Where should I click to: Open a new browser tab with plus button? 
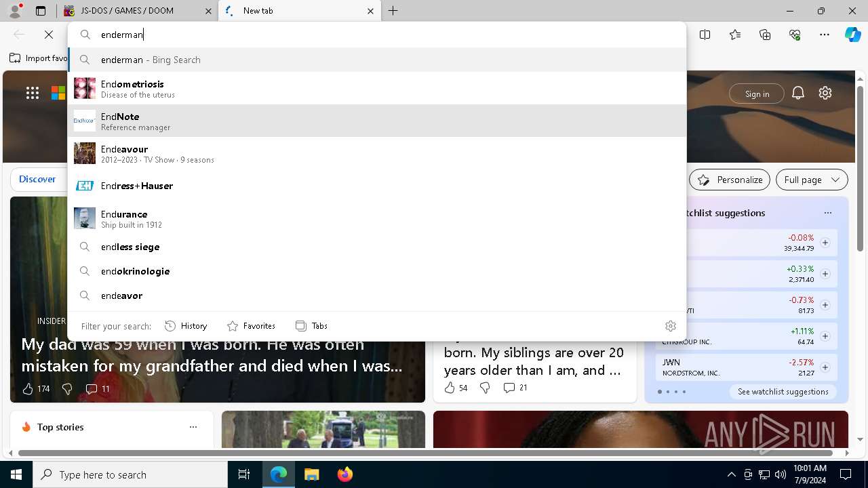393,11
